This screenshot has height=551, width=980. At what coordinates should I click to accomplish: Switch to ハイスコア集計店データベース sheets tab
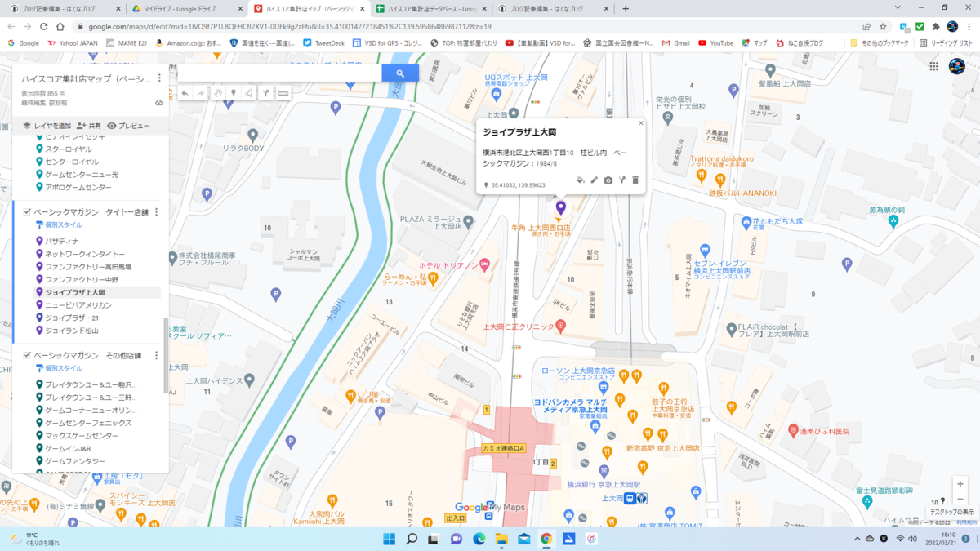coord(430,8)
